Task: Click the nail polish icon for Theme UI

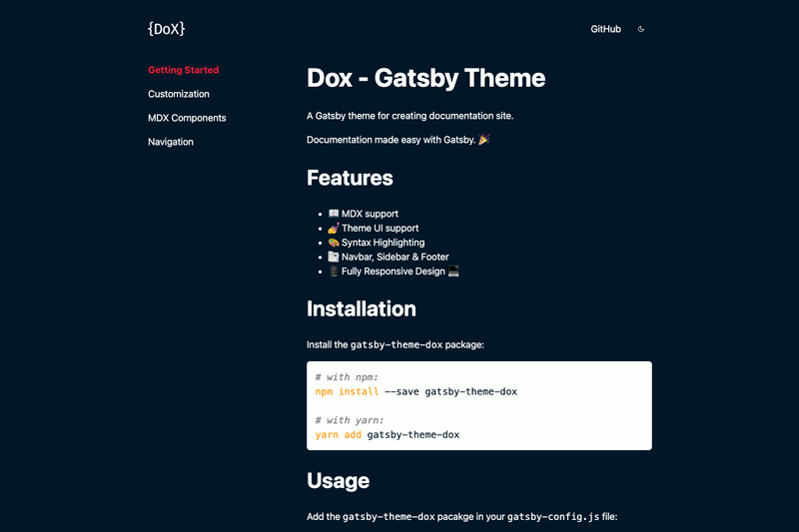Action: pyautogui.click(x=334, y=228)
